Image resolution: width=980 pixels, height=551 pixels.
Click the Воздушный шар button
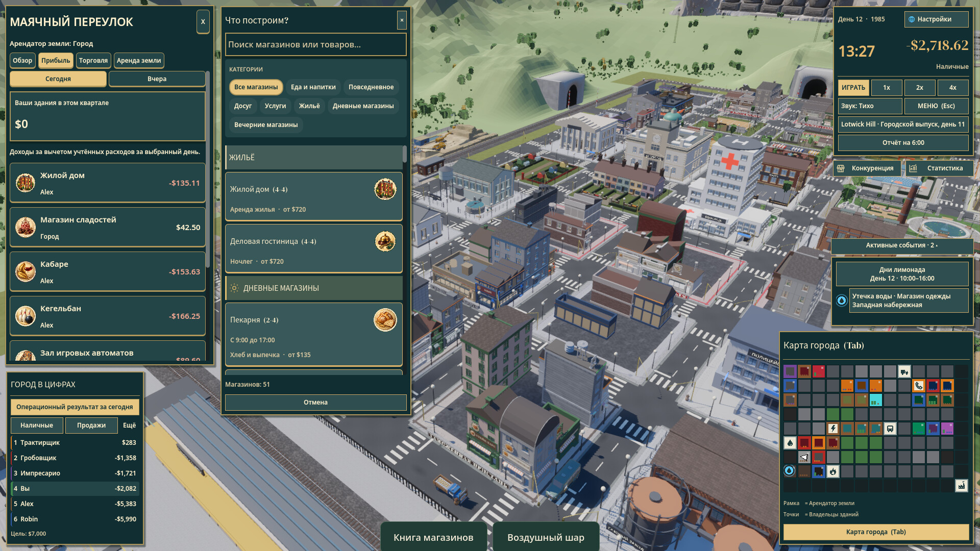coord(546,537)
